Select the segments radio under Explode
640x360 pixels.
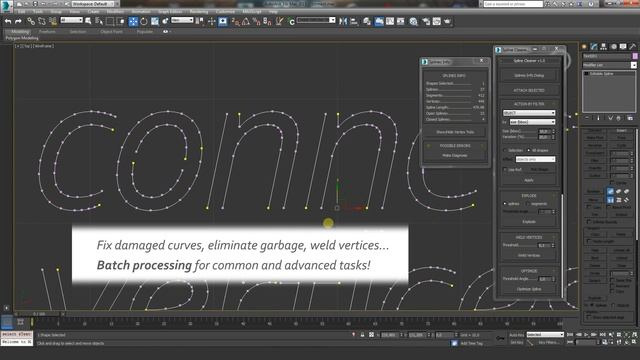tap(528, 203)
